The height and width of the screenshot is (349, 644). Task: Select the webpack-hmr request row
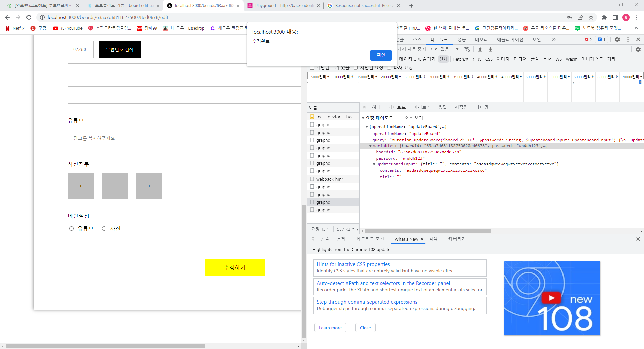[333, 179]
